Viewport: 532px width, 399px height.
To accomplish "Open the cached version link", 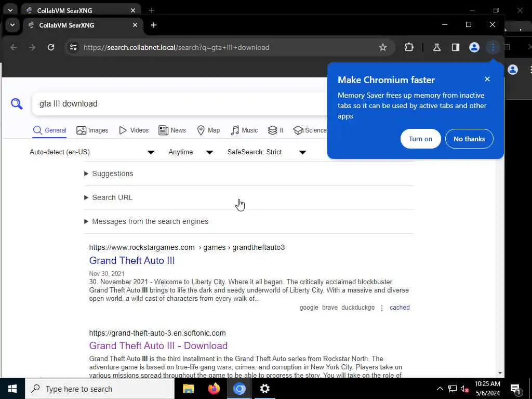I will 400,308.
